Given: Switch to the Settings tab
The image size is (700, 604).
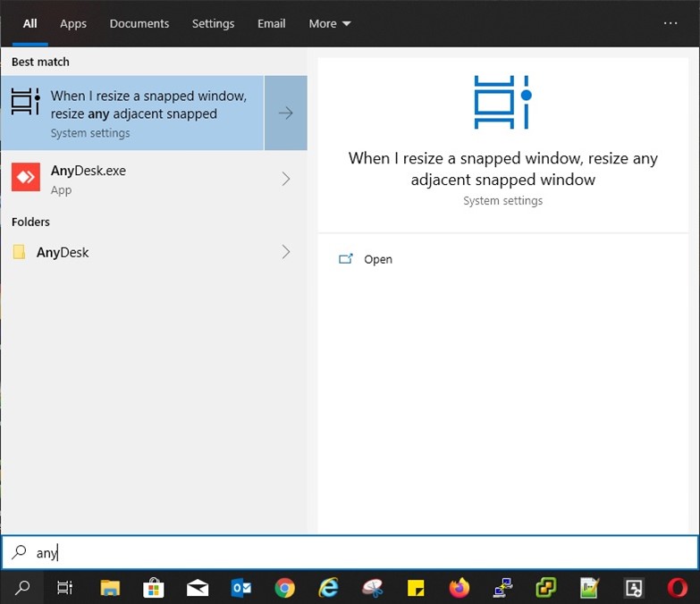Looking at the screenshot, I should (213, 23).
